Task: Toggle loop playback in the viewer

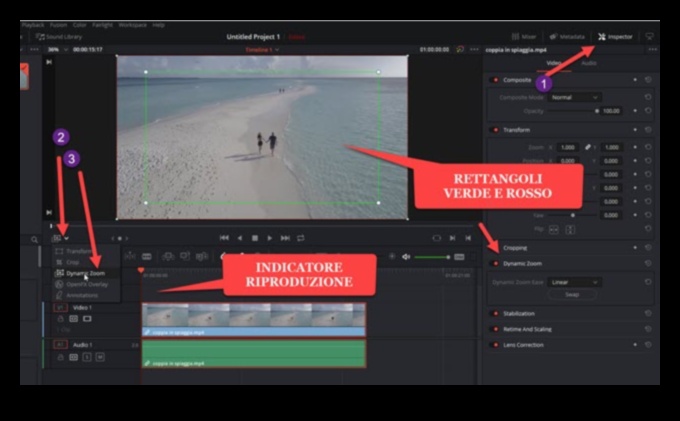Action: coord(302,238)
